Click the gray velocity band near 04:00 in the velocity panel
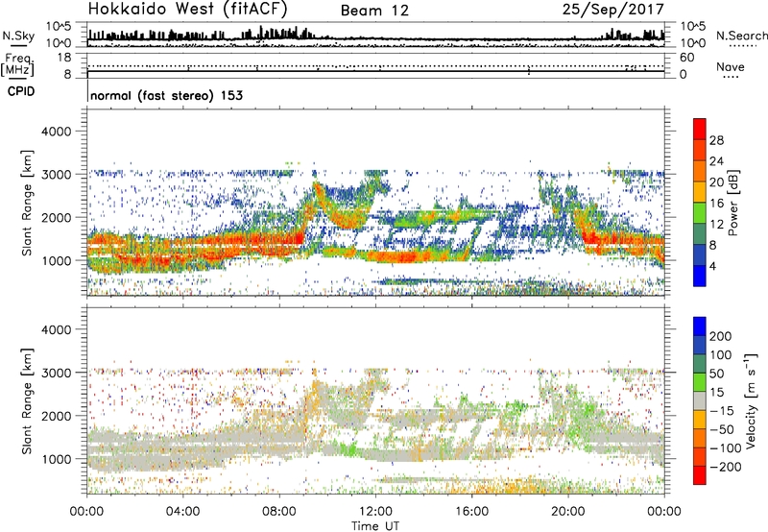This screenshot has width=768, height=532. 183,448
